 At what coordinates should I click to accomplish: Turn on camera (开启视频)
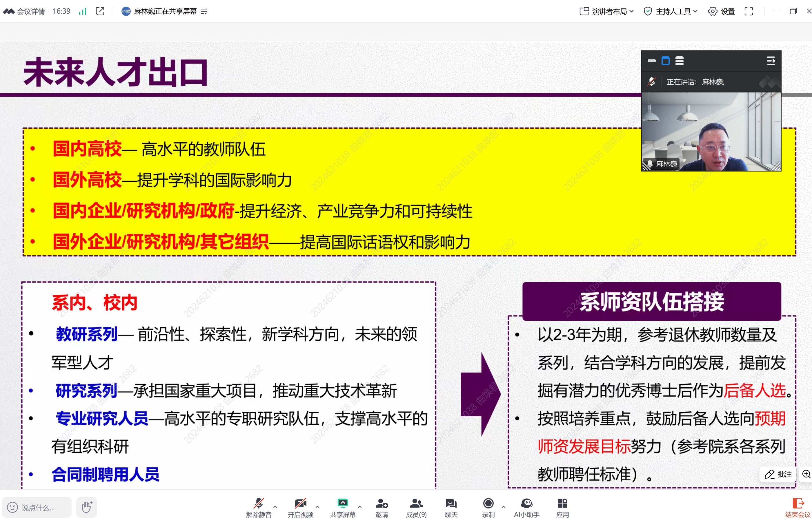(301, 508)
